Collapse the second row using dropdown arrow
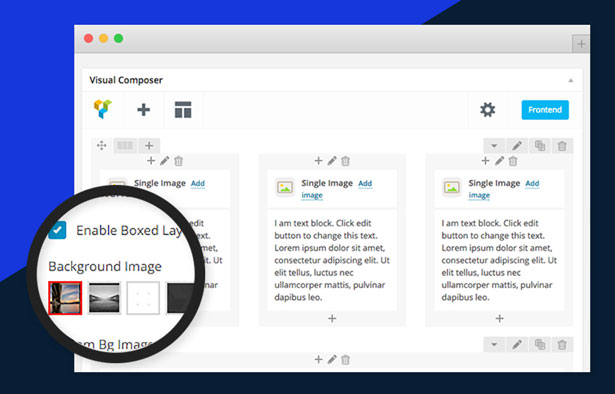The image size is (615, 394). pyautogui.click(x=494, y=345)
